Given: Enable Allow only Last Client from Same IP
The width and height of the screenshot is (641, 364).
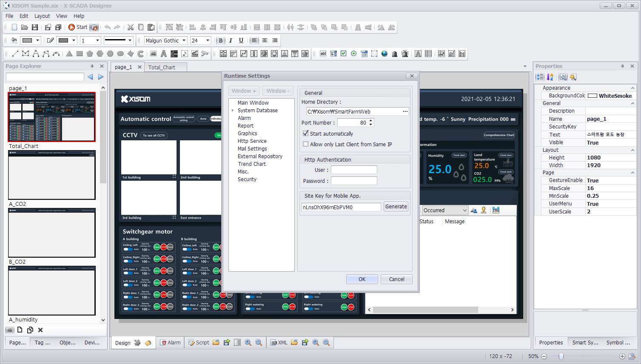Looking at the screenshot, I should [305, 144].
